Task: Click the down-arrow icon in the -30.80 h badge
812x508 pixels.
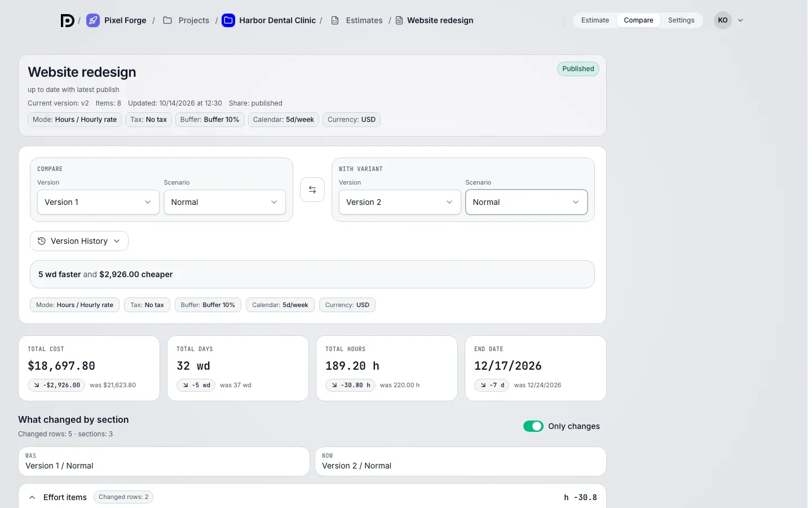Action: pyautogui.click(x=334, y=385)
